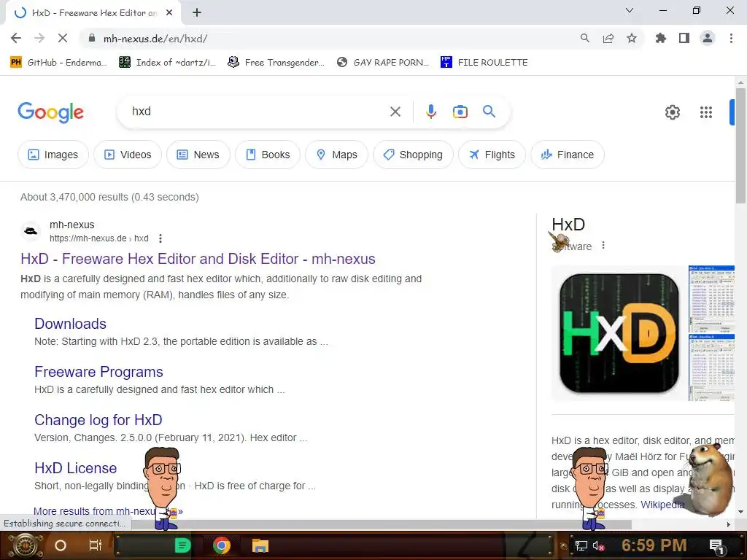Start voice search with microphone
Image resolution: width=747 pixels, height=560 pixels.
click(x=430, y=112)
